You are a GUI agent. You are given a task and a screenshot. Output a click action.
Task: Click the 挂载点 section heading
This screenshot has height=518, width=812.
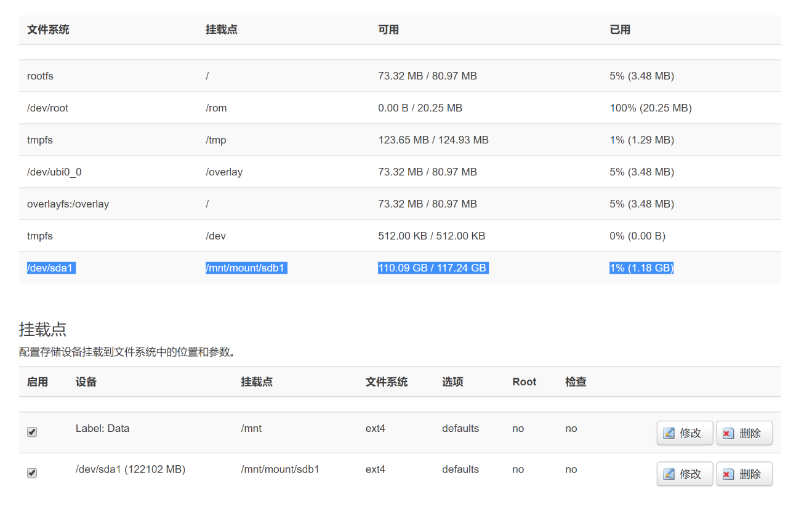click(42, 329)
